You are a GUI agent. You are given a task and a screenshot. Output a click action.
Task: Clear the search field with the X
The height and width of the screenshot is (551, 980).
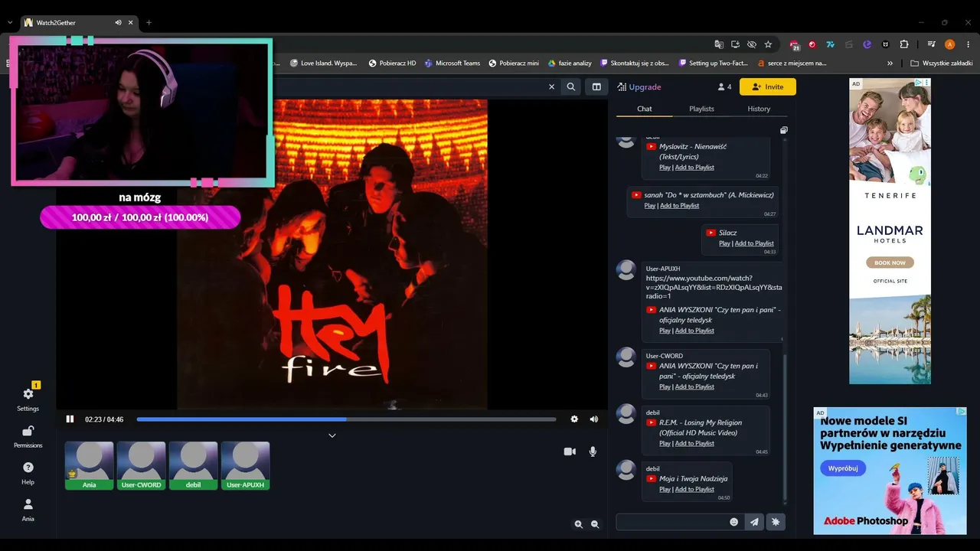551,87
